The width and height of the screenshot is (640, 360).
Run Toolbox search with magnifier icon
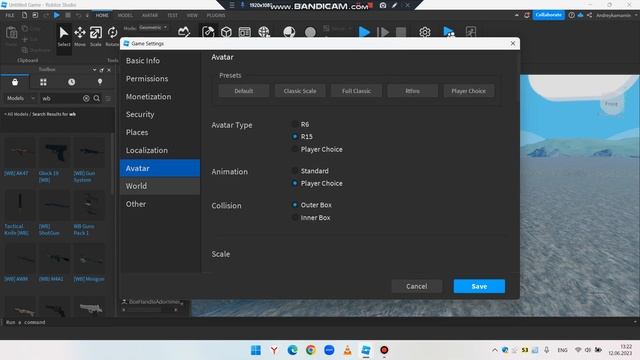[97, 98]
